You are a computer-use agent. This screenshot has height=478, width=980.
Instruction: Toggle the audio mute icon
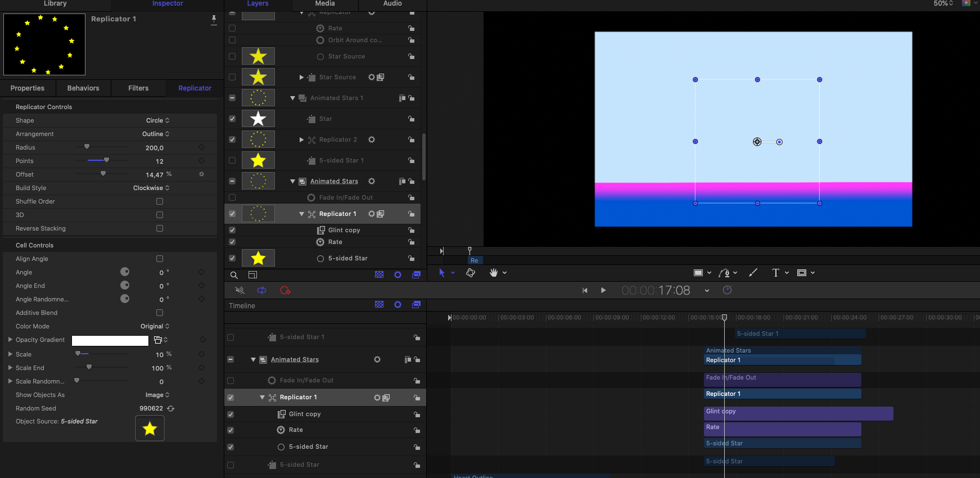tap(240, 290)
